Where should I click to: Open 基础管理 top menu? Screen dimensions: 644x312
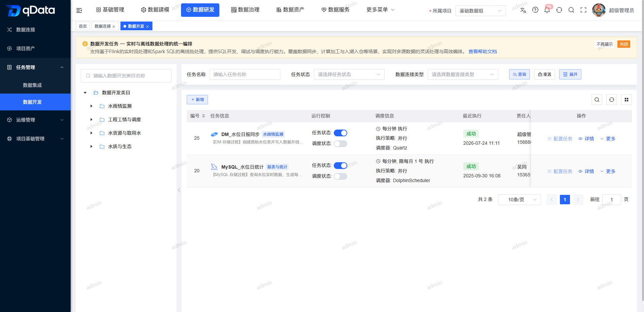[x=110, y=10]
